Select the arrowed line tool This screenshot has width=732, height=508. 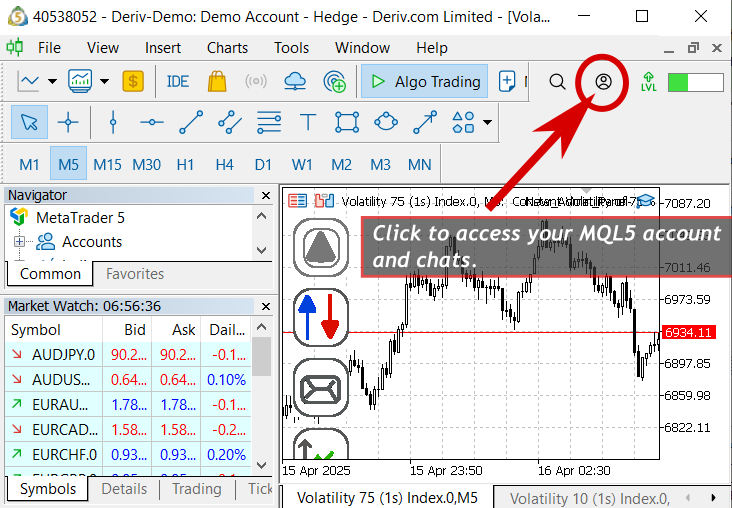click(425, 122)
